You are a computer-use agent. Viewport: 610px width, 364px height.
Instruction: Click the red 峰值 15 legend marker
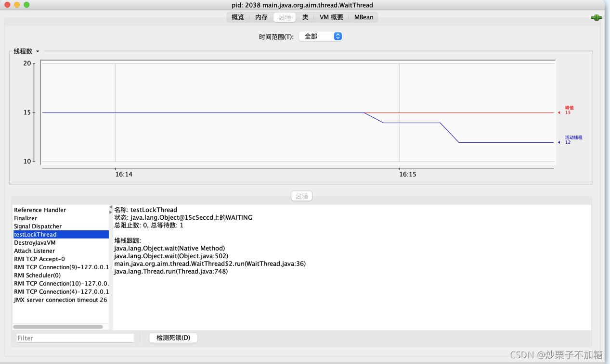coord(566,110)
